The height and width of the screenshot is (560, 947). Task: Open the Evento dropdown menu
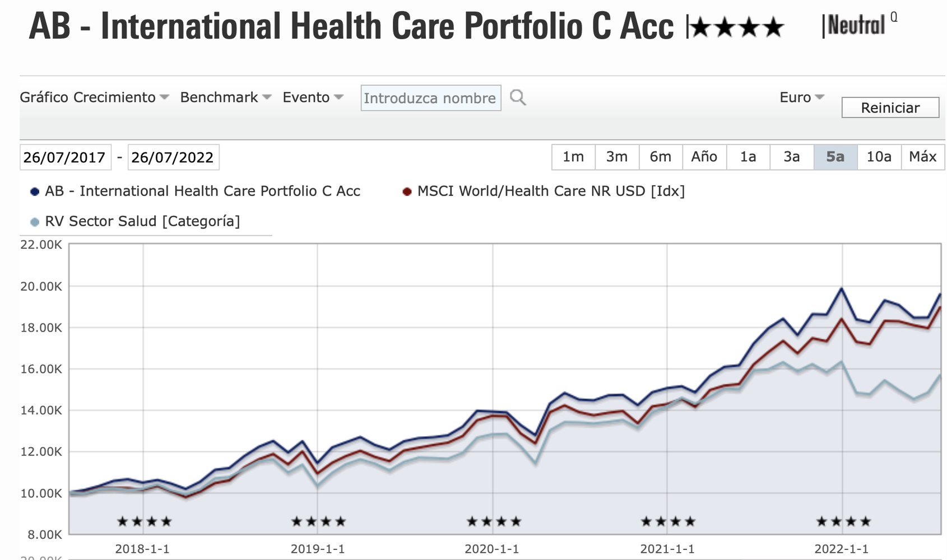click(313, 97)
